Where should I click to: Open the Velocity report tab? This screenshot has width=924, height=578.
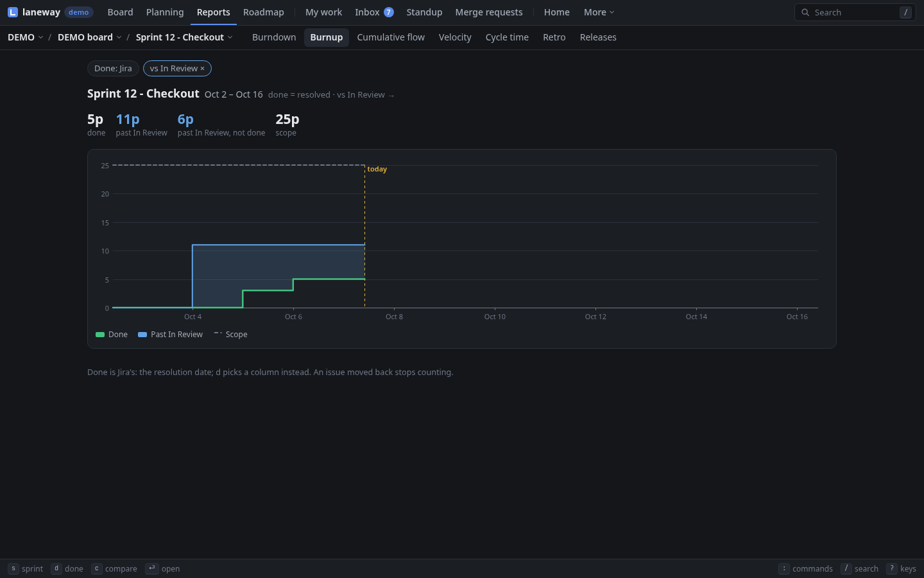455,37
